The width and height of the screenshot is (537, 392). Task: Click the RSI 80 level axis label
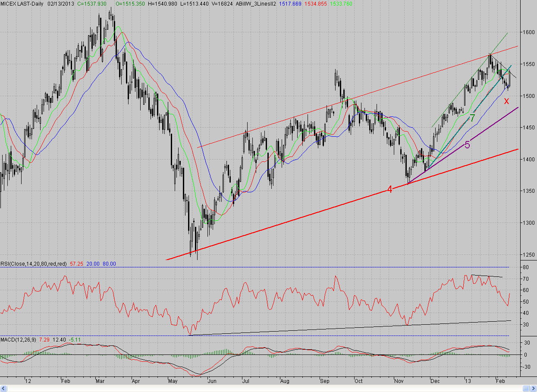pyautogui.click(x=526, y=267)
